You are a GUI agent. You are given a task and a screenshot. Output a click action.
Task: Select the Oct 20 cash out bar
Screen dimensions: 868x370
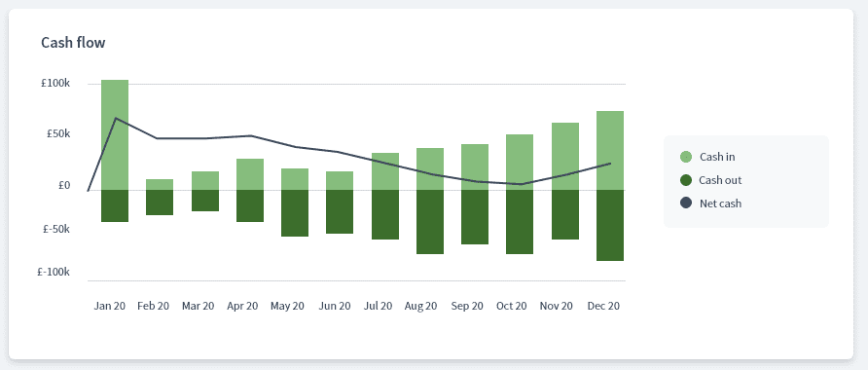[x=520, y=222]
